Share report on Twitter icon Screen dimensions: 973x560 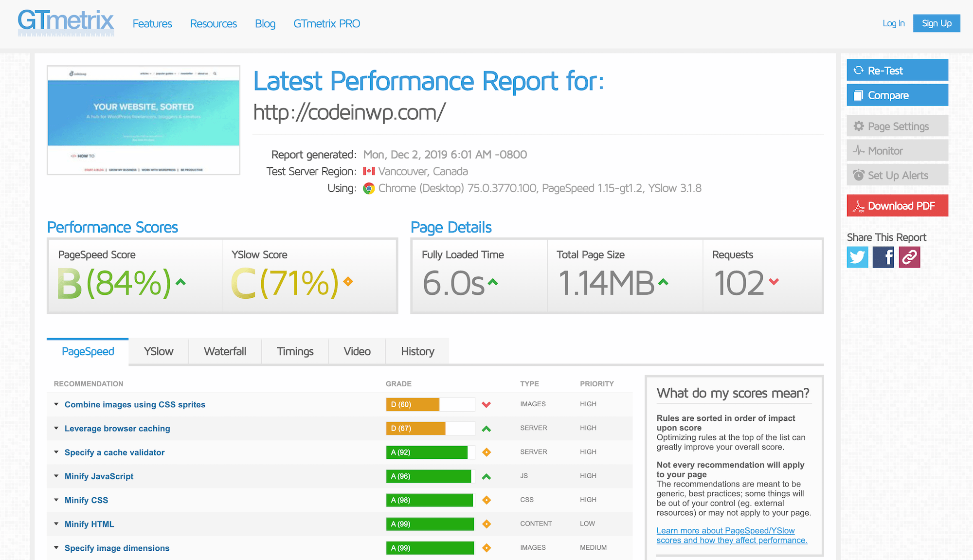[857, 257]
